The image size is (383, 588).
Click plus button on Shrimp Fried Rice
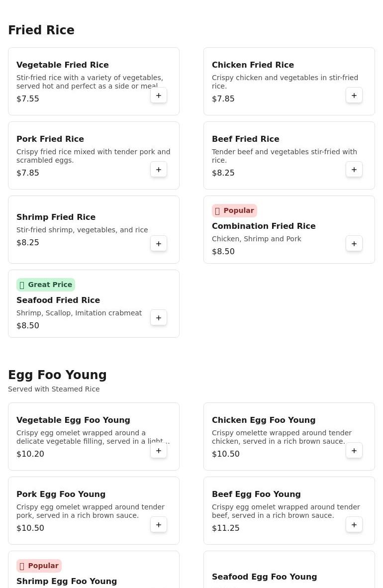click(x=159, y=244)
